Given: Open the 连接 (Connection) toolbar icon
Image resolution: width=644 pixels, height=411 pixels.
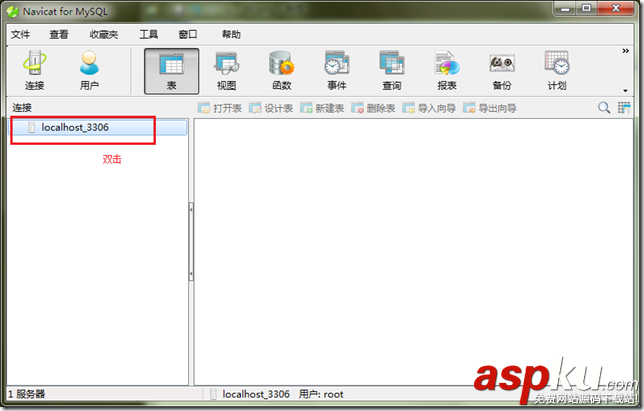Looking at the screenshot, I should pos(34,71).
